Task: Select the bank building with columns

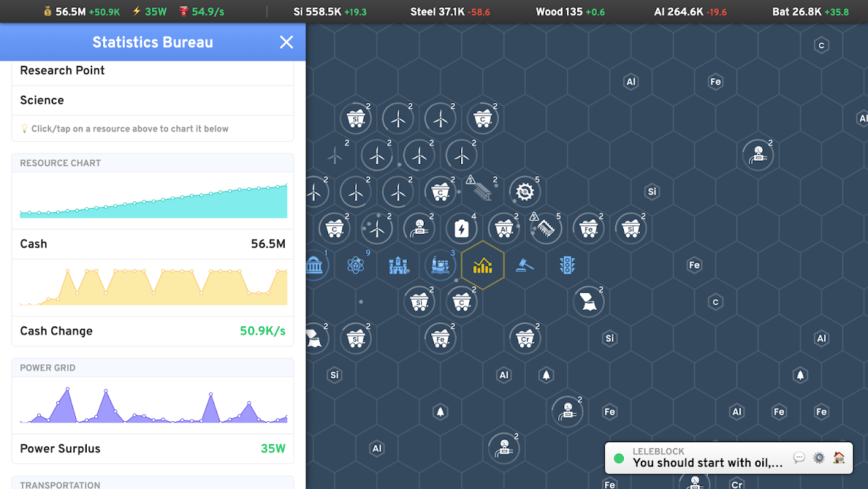Action: (x=315, y=265)
